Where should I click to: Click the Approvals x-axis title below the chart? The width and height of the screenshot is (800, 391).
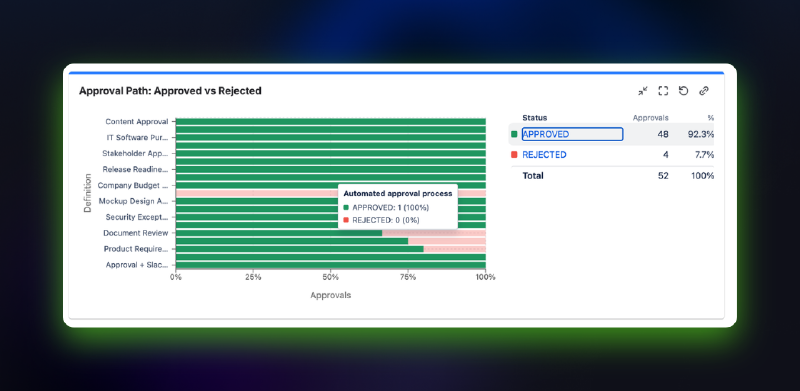coord(331,295)
